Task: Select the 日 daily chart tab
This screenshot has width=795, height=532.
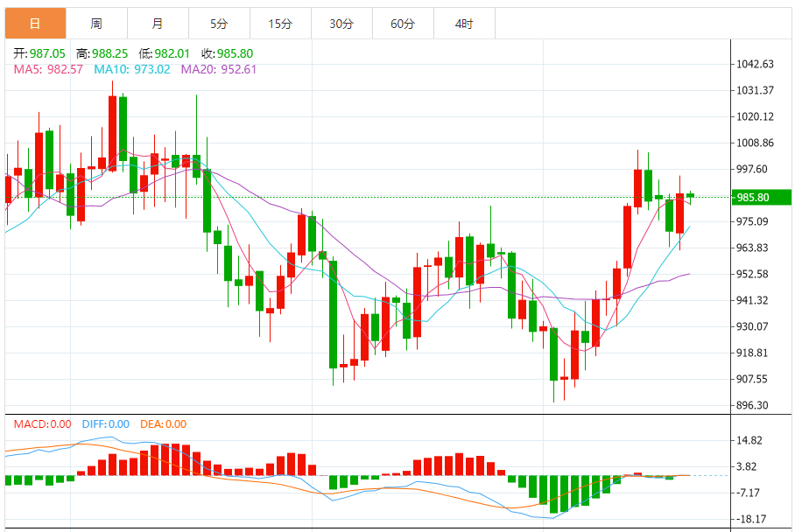Action: tap(36, 24)
